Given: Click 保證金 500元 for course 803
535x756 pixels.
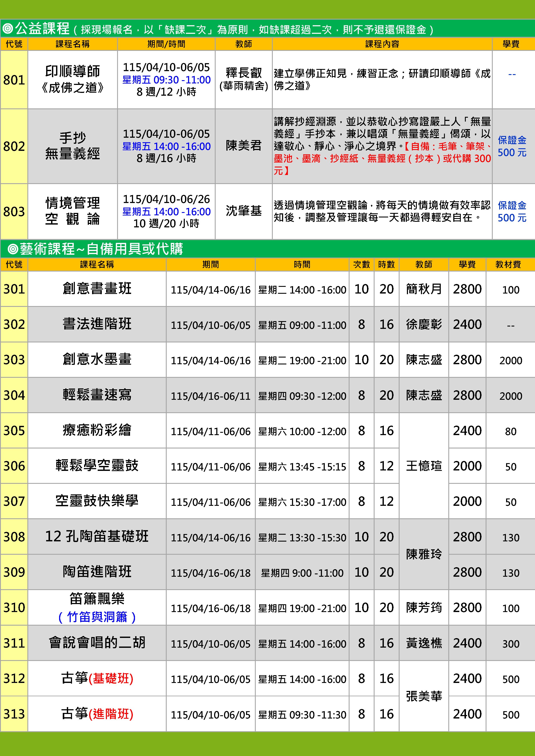Looking at the screenshot, I should (512, 211).
